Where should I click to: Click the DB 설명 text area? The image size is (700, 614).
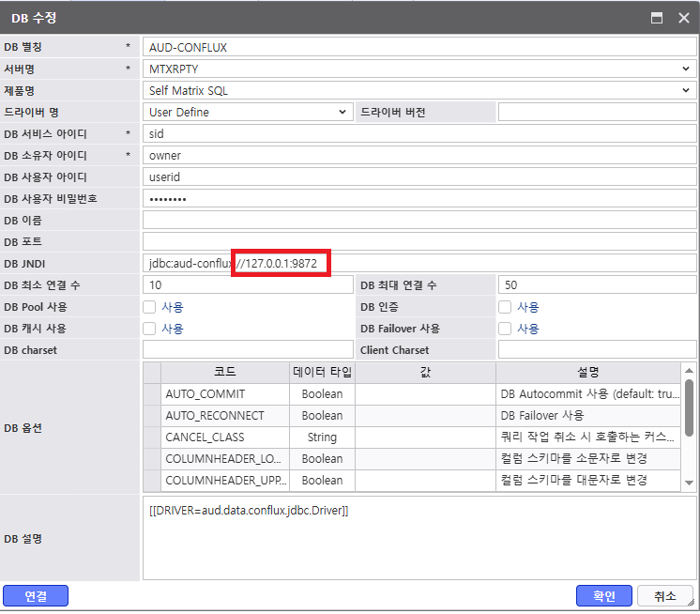[x=419, y=540]
